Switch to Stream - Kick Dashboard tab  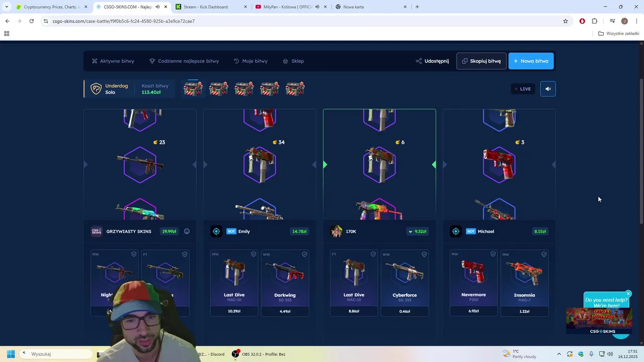click(x=211, y=7)
